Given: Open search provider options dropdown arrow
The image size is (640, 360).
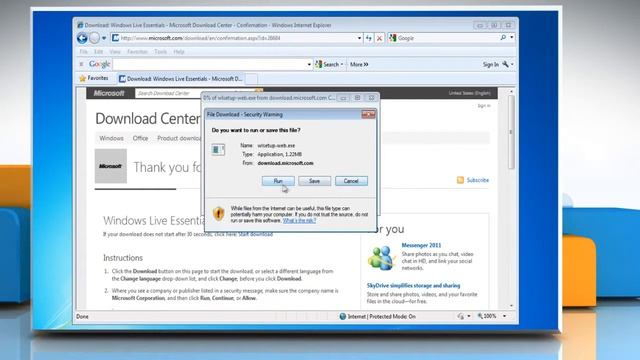Looking at the screenshot, I should [512, 38].
